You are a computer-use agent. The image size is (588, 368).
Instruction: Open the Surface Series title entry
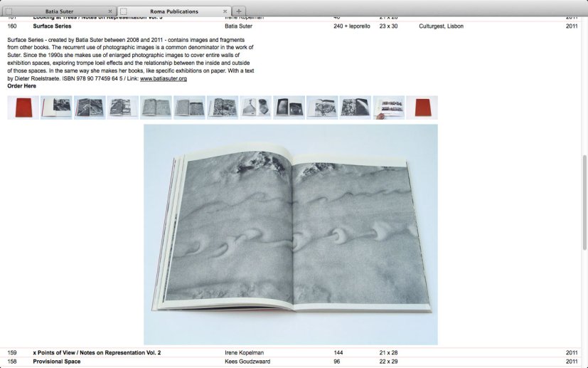52,26
